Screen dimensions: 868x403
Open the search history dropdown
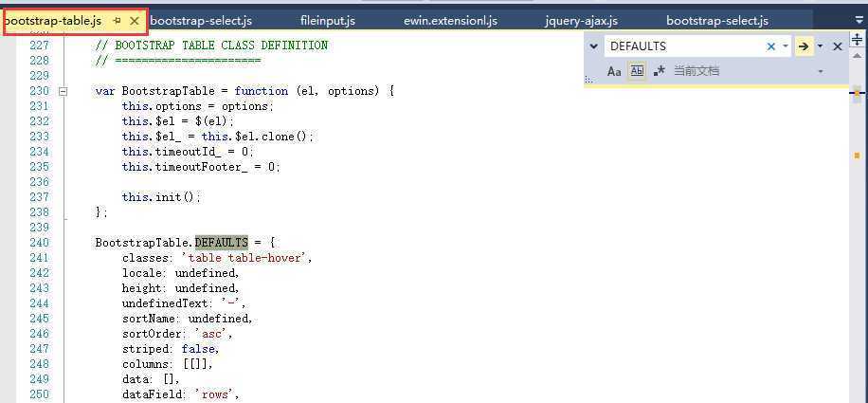(786, 46)
